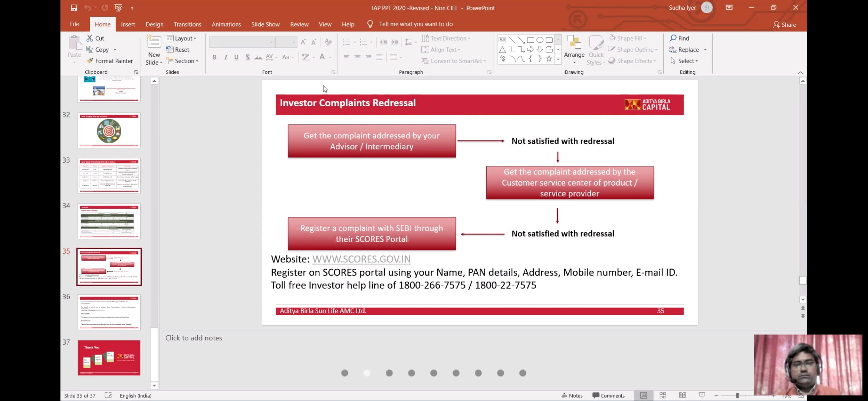The image size is (868, 401).
Task: Switch to Animations tab
Action: click(x=226, y=24)
